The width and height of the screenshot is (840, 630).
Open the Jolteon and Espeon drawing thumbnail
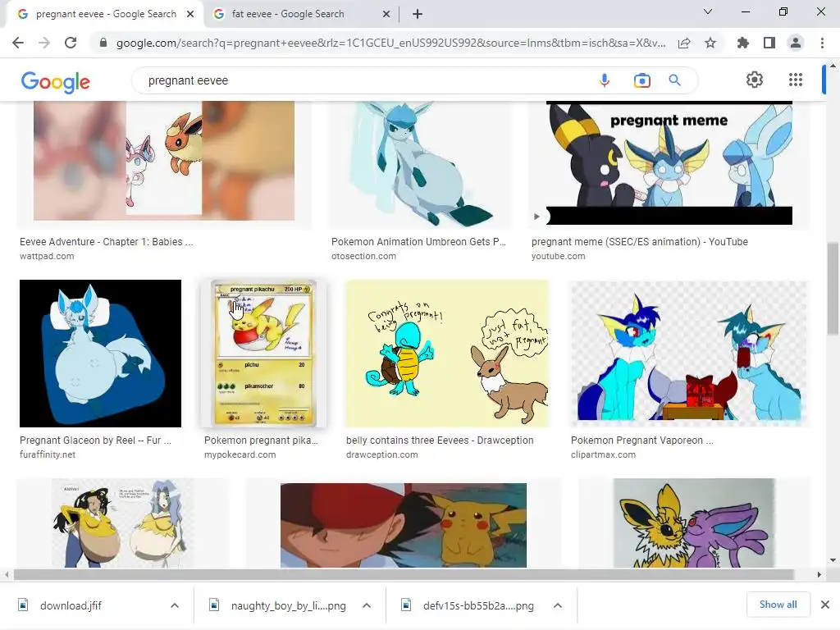694,523
